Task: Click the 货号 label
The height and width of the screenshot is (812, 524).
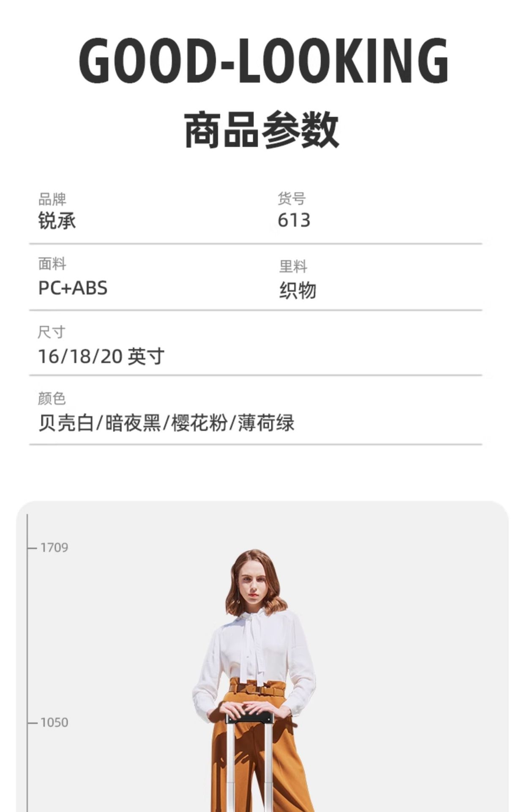Action: 292,198
